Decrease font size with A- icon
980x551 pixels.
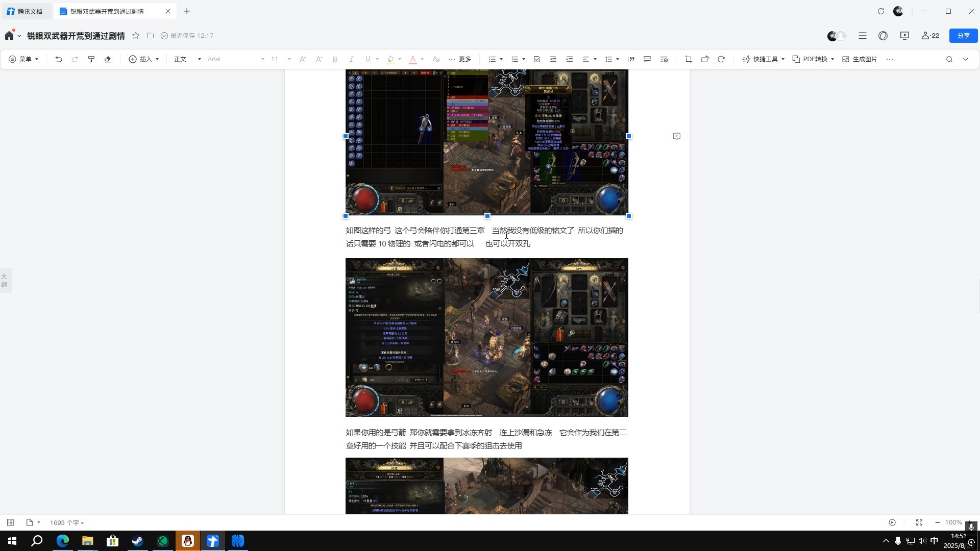click(319, 59)
